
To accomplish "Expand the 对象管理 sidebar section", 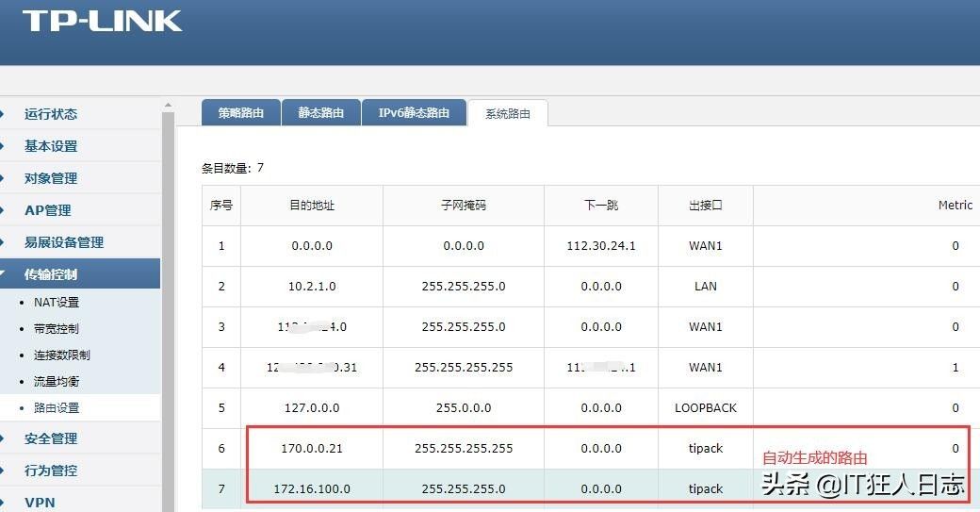I will tap(51, 178).
